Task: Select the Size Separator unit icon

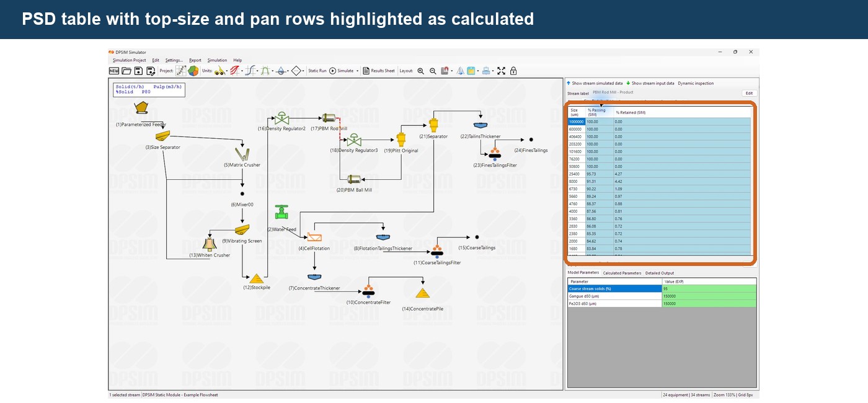Action: coord(163,136)
